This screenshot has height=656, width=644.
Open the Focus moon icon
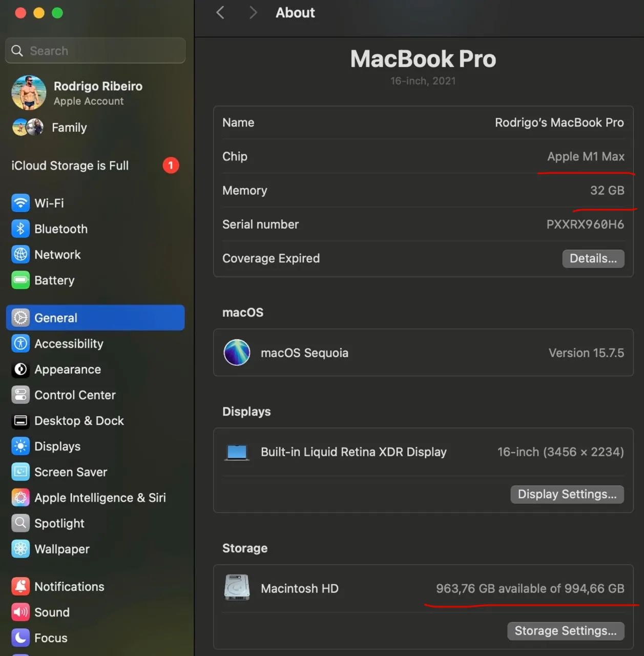20,638
